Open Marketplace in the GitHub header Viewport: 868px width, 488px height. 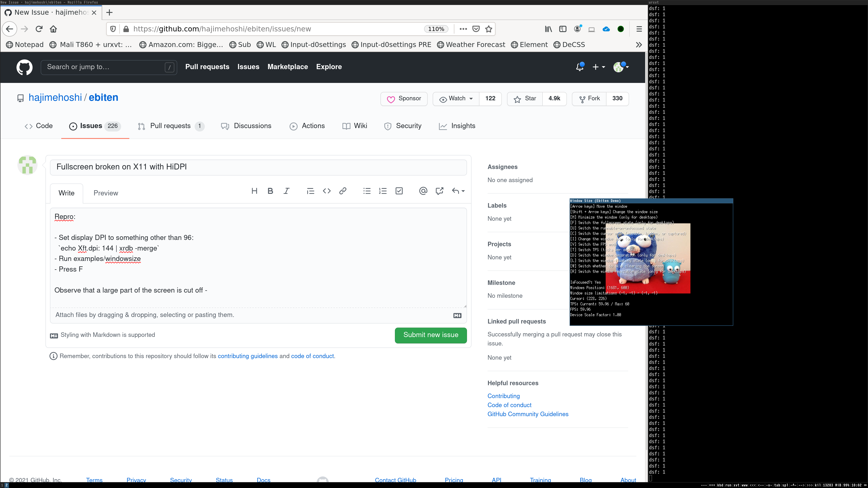(288, 67)
